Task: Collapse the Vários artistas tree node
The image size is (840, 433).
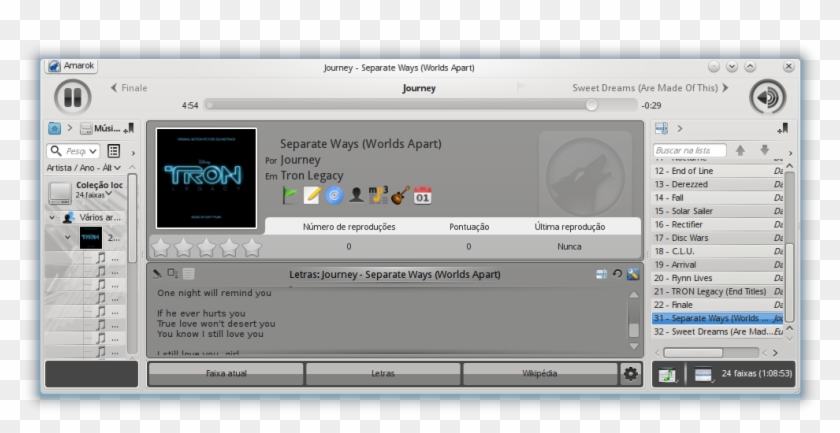Action: pos(52,218)
